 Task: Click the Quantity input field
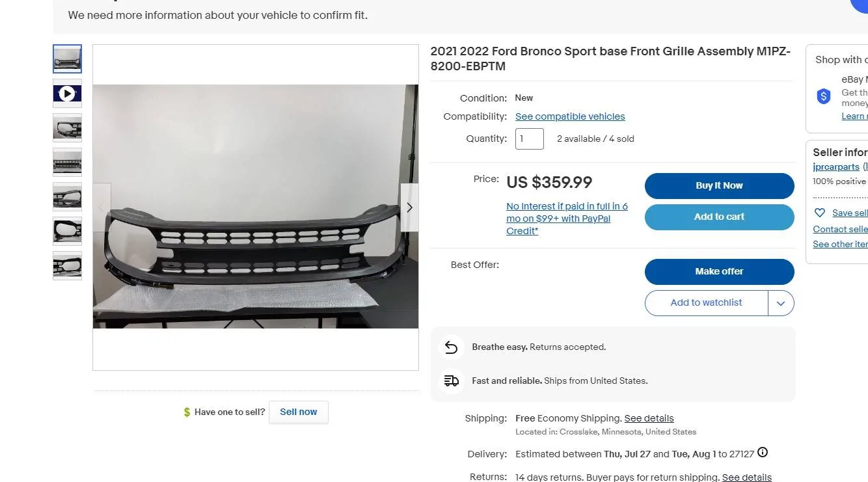530,139
